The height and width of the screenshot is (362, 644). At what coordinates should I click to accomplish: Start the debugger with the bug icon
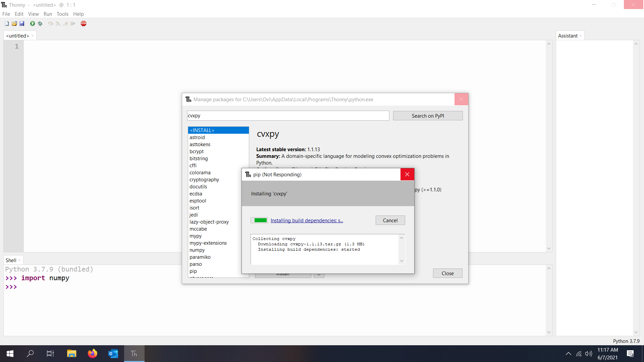point(40,23)
